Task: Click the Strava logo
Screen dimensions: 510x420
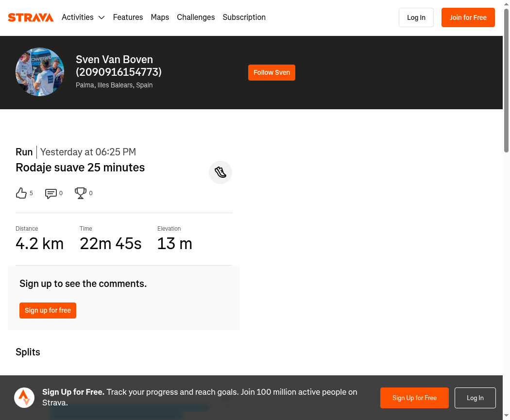Action: pos(31,17)
